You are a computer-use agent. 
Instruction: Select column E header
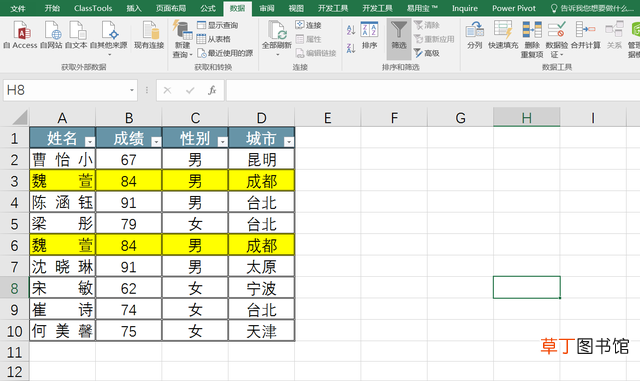(328, 118)
